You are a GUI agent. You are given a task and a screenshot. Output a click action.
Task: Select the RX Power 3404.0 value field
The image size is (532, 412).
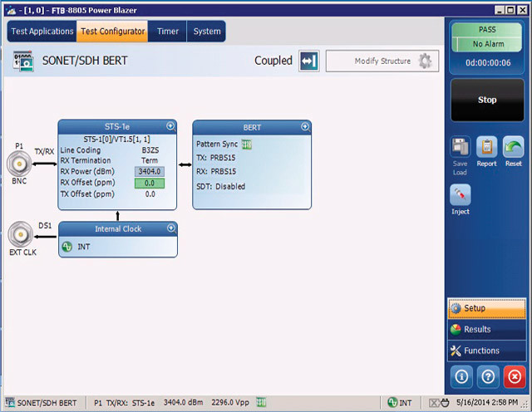(150, 172)
